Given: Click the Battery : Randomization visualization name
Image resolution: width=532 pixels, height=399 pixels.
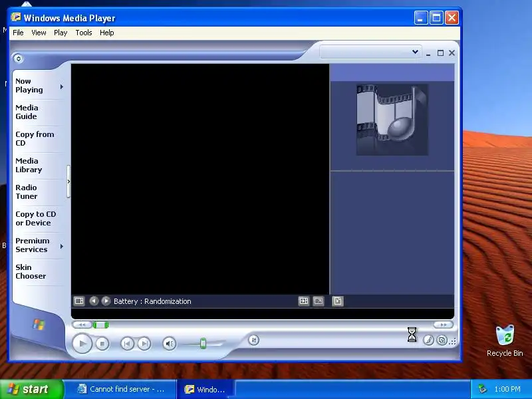Looking at the screenshot, I should (x=152, y=301).
